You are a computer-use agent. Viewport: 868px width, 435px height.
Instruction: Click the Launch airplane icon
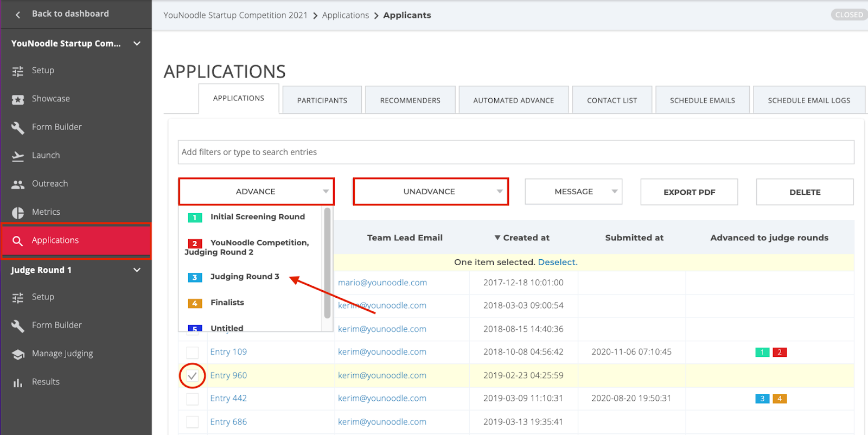[x=18, y=156]
